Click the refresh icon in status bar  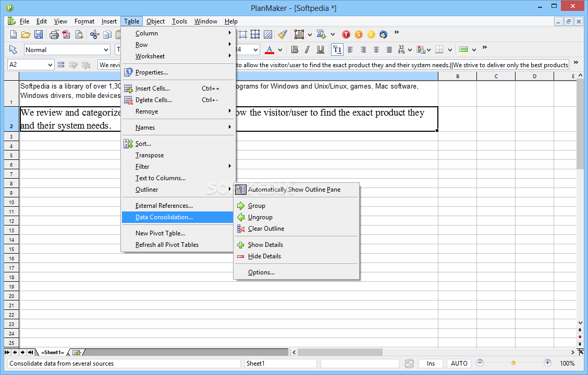409,364
